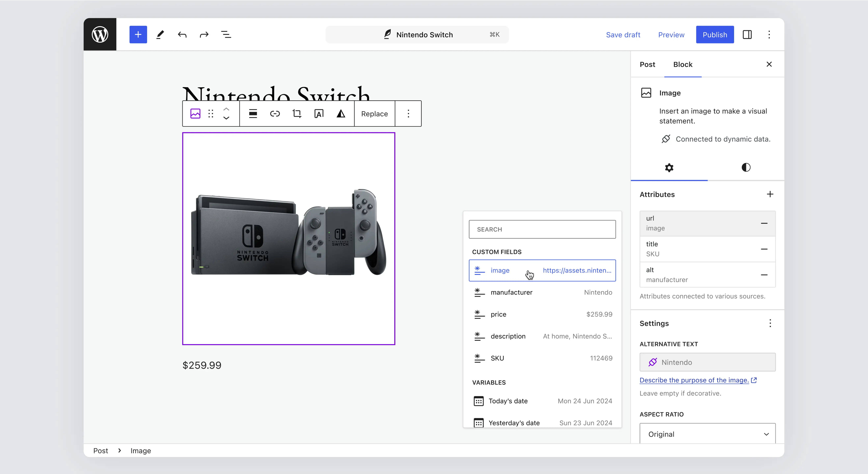Add new attribute with plus icon

(770, 194)
